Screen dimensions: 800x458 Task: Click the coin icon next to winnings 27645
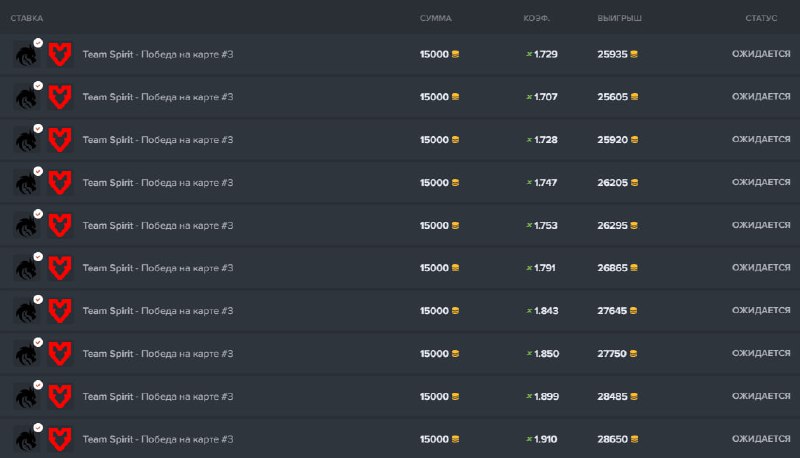pyautogui.click(x=635, y=311)
